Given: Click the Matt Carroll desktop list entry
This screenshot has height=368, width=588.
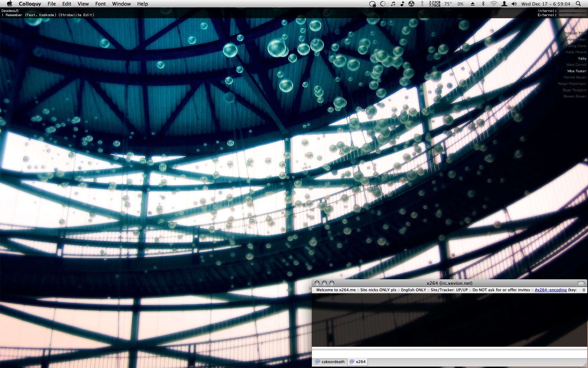Looking at the screenshot, I should coord(576,65).
